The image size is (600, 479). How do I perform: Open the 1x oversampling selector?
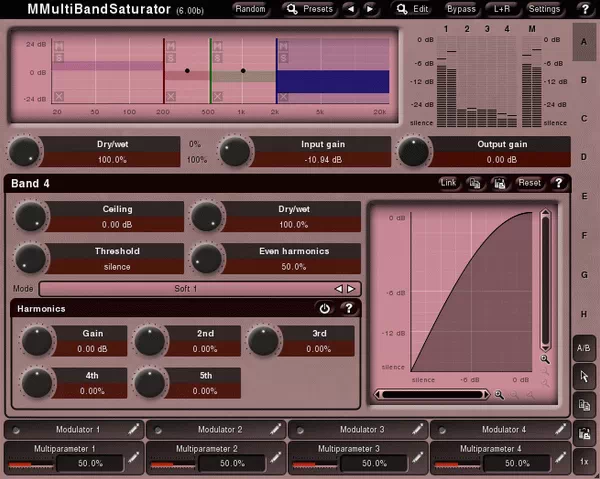coord(584,462)
